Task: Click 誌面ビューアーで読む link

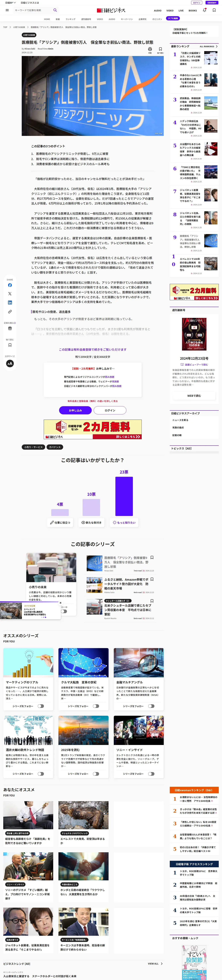Action: click(194, 364)
